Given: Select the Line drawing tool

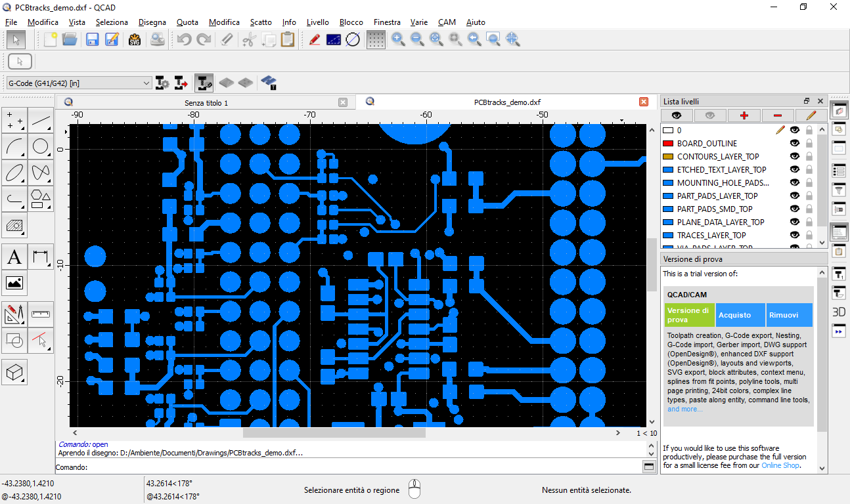Looking at the screenshot, I should (41, 120).
